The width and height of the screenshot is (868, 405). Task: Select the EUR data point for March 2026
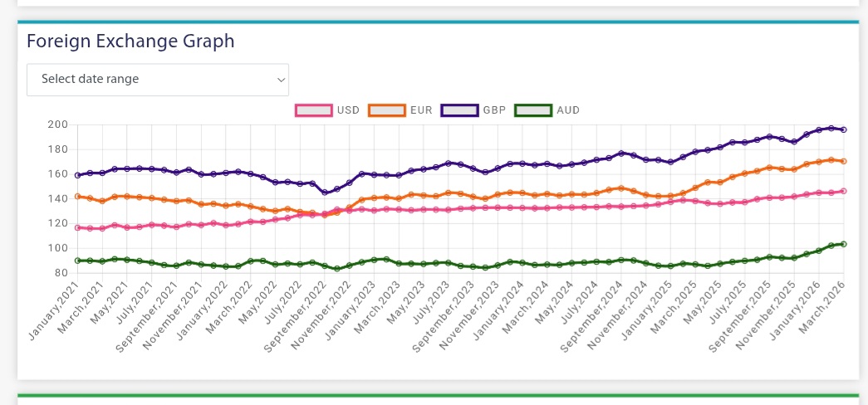click(844, 161)
